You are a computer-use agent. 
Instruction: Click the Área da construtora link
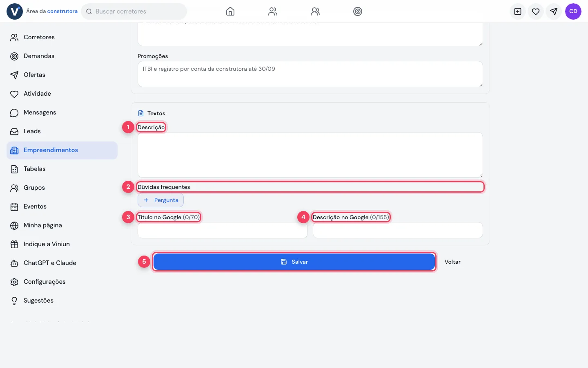pyautogui.click(x=52, y=11)
